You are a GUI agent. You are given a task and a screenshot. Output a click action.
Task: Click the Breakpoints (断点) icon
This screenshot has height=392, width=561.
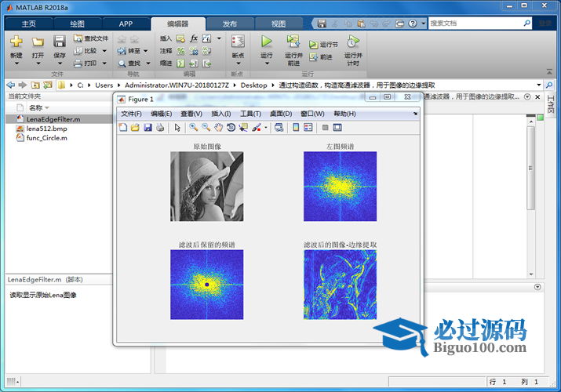tap(238, 42)
